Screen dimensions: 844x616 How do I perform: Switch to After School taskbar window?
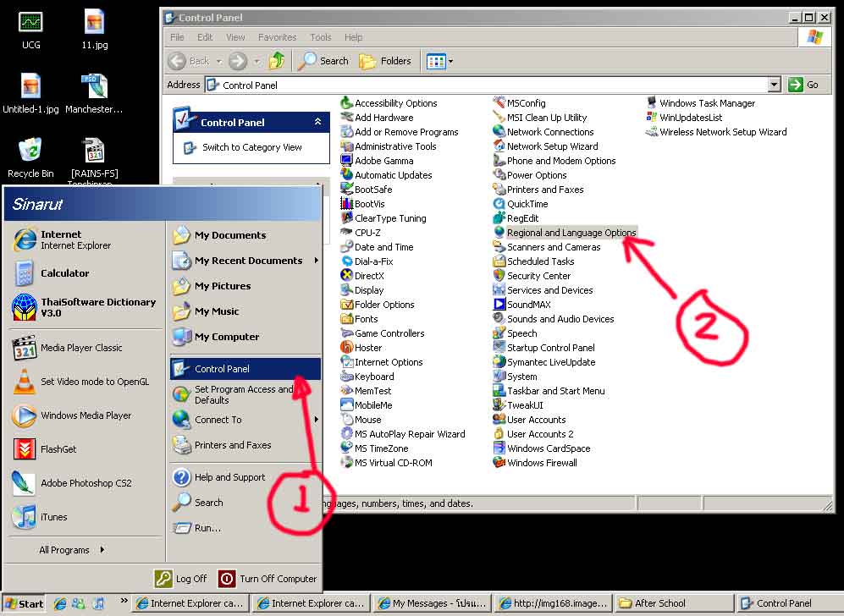(675, 603)
